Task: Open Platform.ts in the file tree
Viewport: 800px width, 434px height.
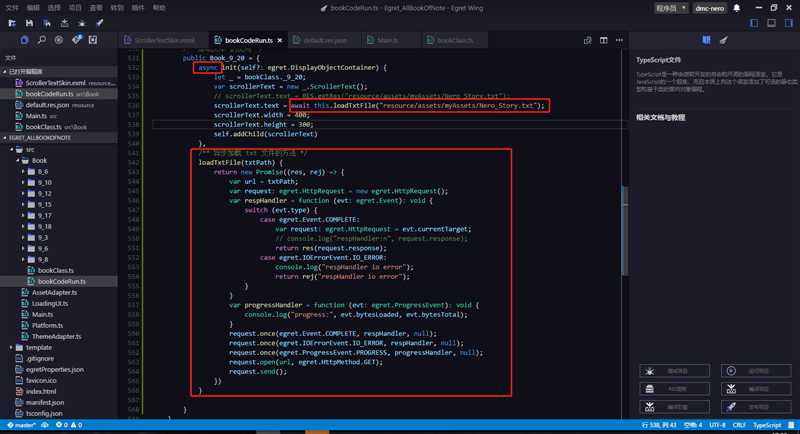Action: (47, 325)
